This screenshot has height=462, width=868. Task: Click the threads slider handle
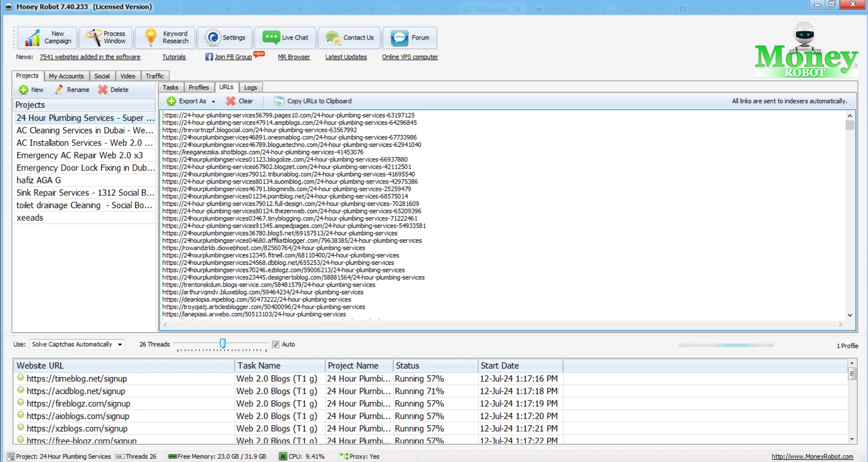pos(222,344)
